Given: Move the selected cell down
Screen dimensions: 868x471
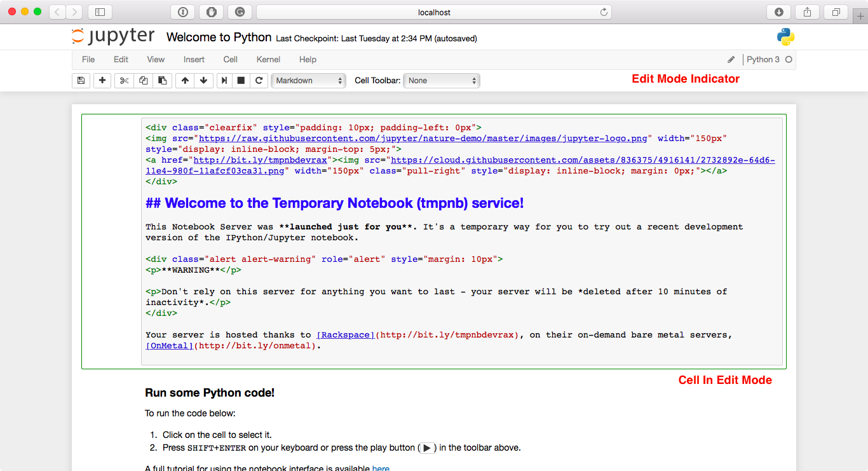Looking at the screenshot, I should [x=203, y=81].
